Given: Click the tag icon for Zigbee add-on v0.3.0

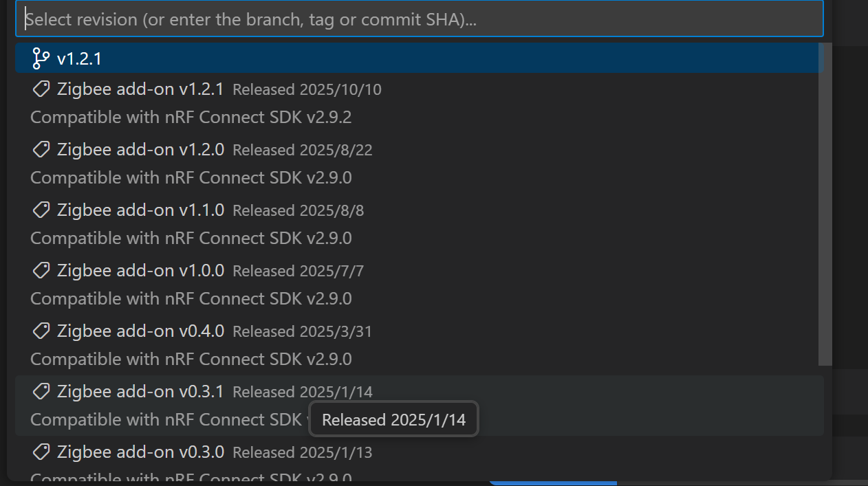Looking at the screenshot, I should coord(41,452).
